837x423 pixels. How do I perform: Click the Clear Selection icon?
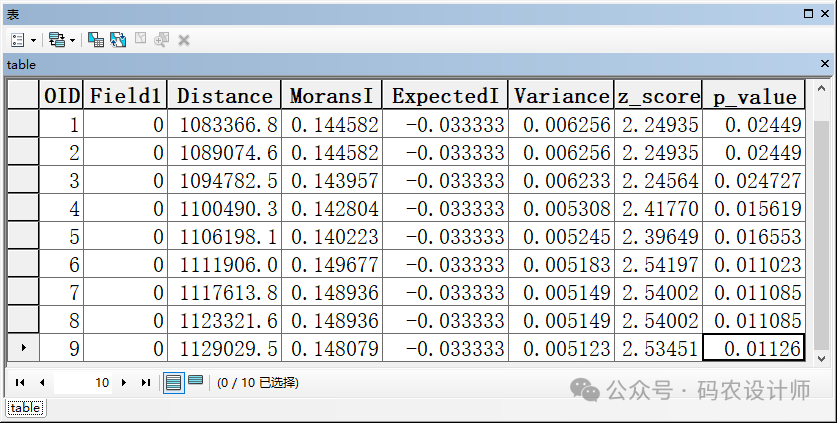140,40
